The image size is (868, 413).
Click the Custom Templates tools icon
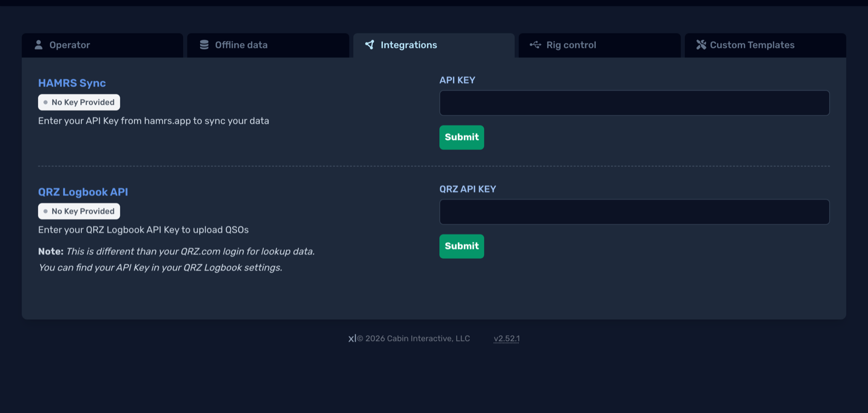click(701, 45)
